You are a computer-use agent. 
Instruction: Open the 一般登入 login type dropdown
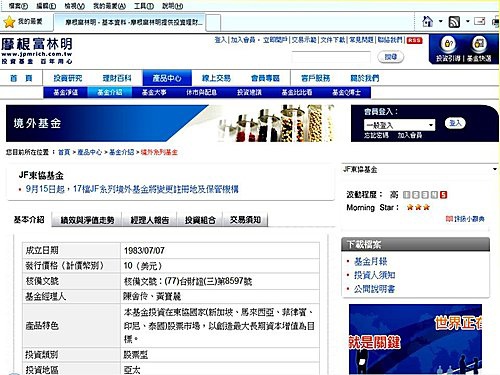[x=399, y=125]
